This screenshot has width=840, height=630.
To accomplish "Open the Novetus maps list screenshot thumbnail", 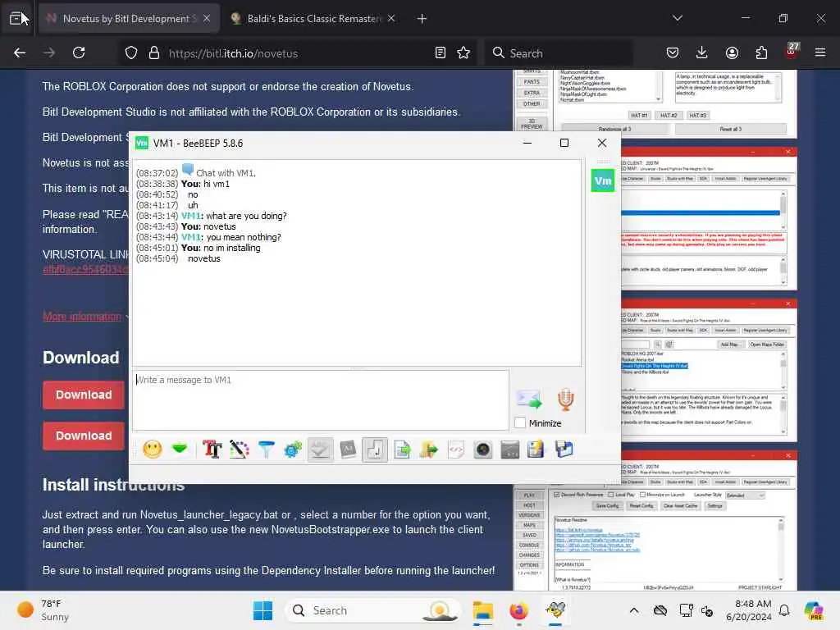I will (x=708, y=371).
